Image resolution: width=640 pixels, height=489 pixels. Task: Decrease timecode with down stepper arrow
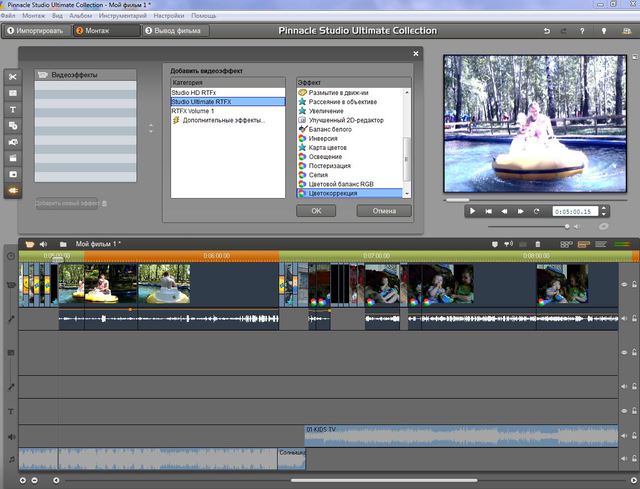pyautogui.click(x=604, y=214)
